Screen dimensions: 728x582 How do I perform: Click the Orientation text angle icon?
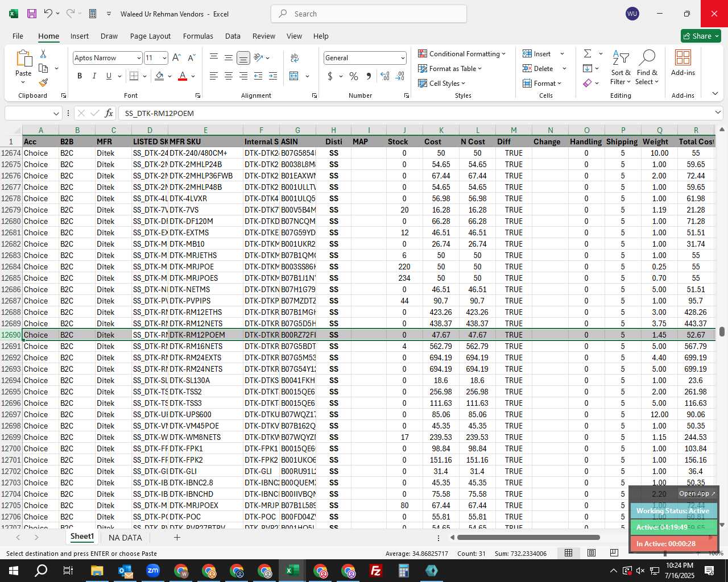coord(259,58)
